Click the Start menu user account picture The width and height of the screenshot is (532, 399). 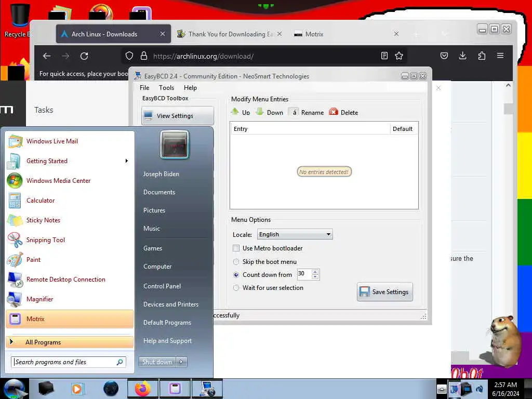175,145
